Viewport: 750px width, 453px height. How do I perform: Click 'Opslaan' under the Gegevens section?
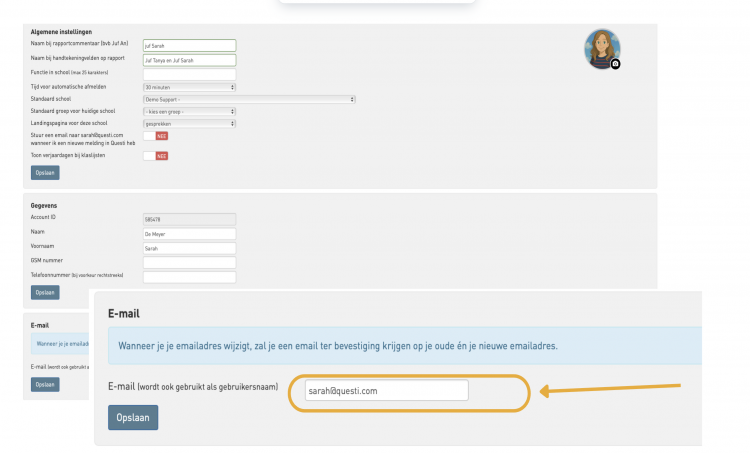point(45,292)
